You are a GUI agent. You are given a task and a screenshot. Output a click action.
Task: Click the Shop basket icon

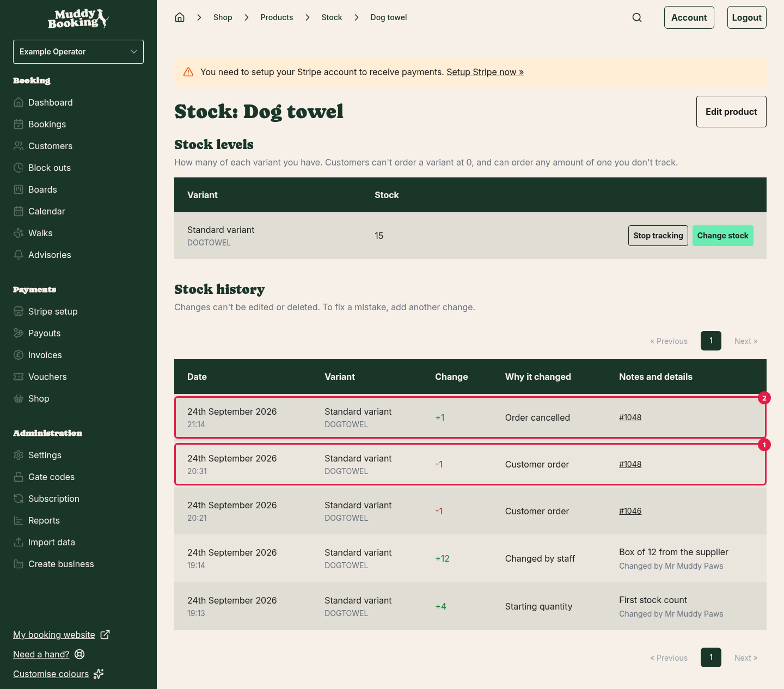point(19,398)
